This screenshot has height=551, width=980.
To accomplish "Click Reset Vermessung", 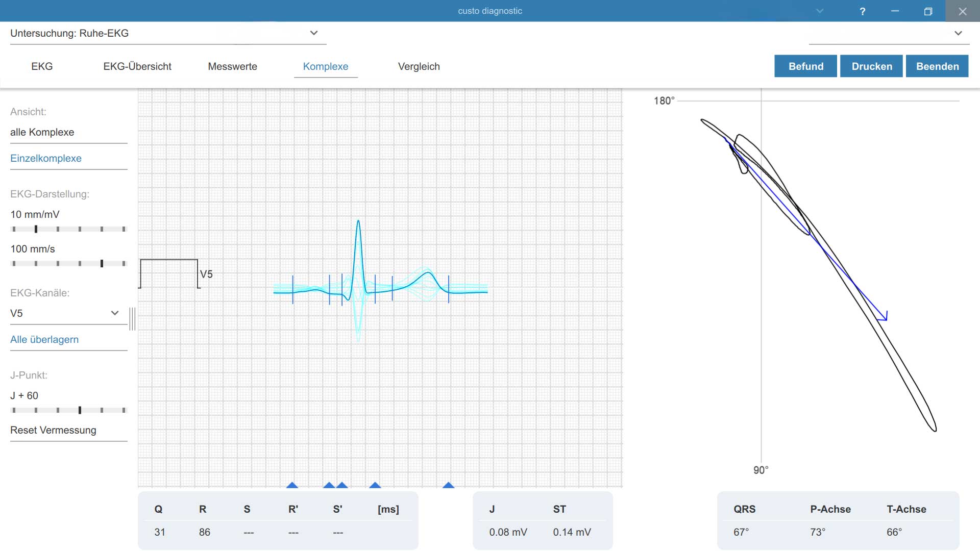I will coord(68,431).
